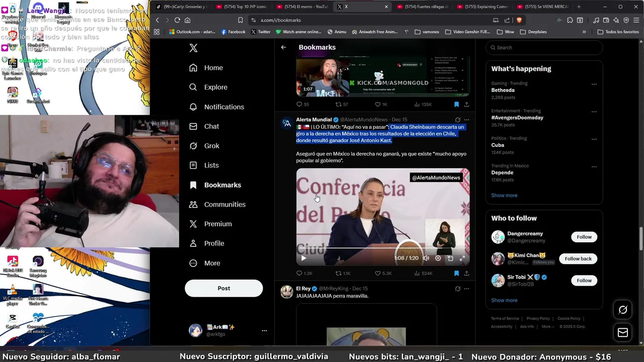The image size is (644, 362).
Task: Click the Bookmarks icon in the sidebar
Action: (193, 185)
